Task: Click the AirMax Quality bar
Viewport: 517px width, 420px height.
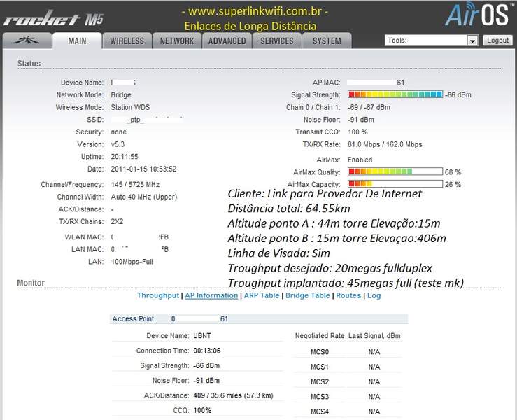Action: click(395, 171)
